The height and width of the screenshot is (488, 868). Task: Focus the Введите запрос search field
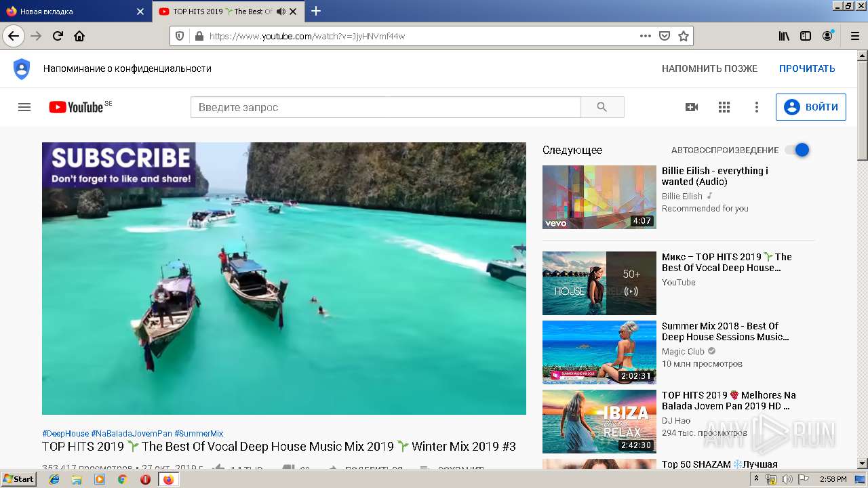pos(386,107)
